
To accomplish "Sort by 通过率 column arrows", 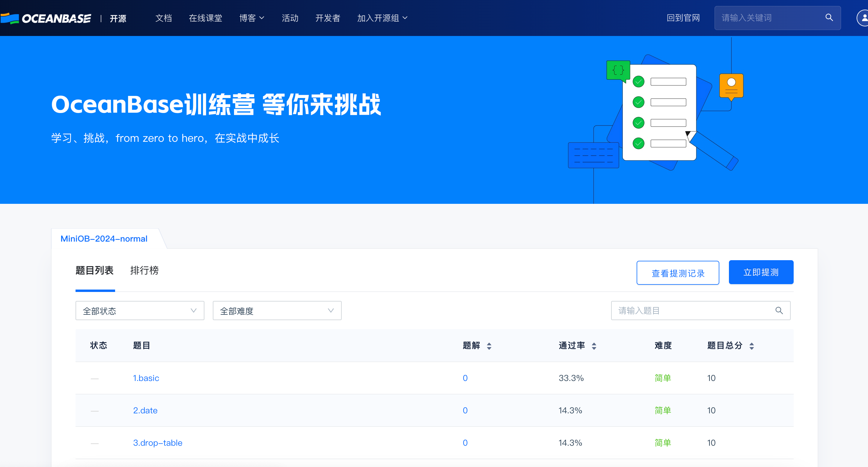I will click(594, 346).
